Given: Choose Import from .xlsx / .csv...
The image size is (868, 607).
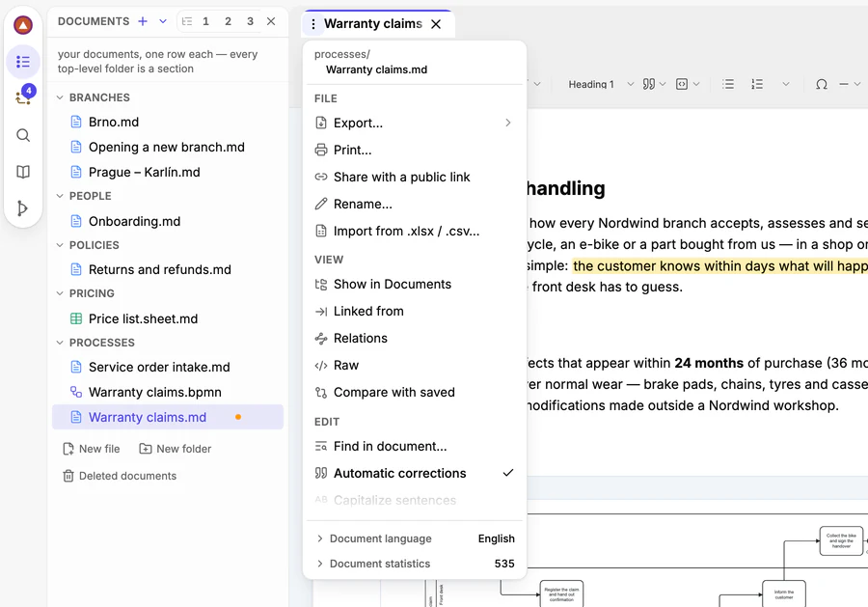Looking at the screenshot, I should click(x=414, y=232).
